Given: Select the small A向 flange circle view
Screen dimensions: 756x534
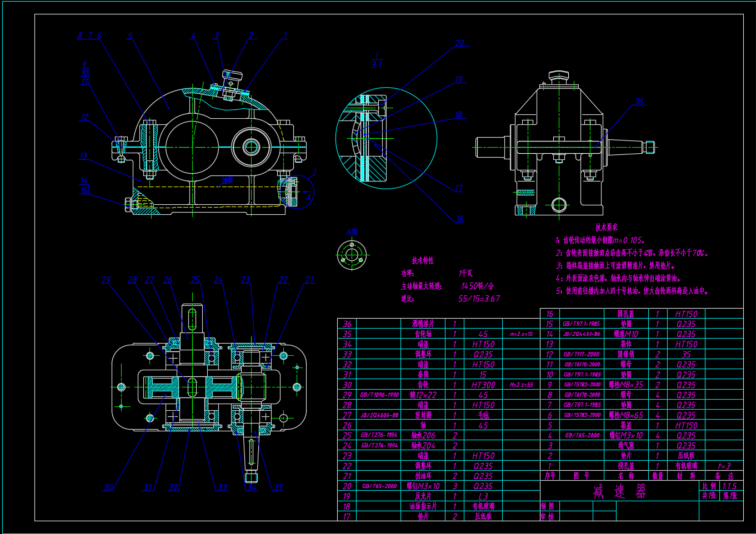Looking at the screenshot, I should tap(352, 255).
